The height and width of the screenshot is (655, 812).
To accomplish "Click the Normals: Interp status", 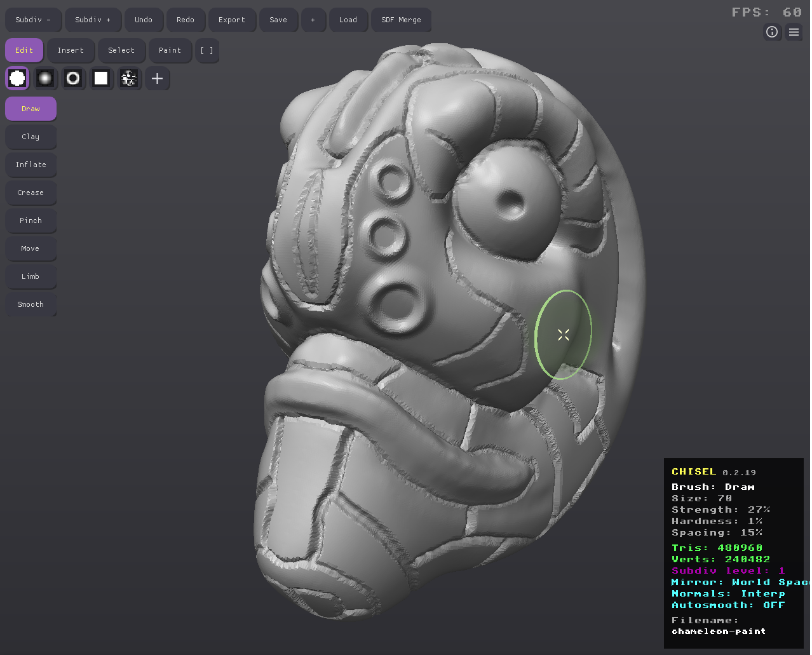I will click(729, 594).
